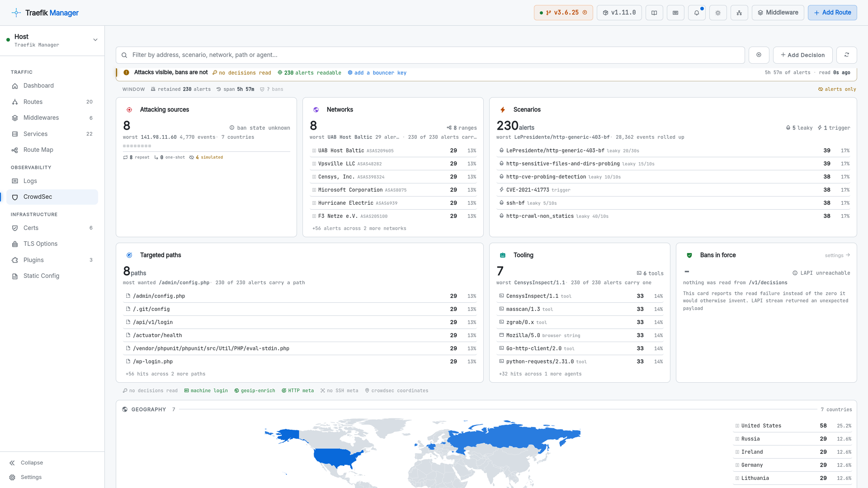The height and width of the screenshot is (488, 868).
Task: Open the documentation book icon
Action: point(654,13)
